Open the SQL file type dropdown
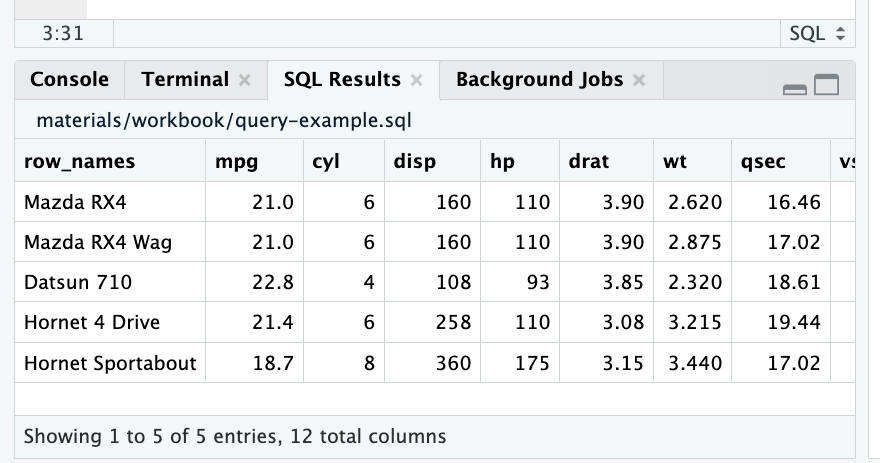Screen dimensions: 880x463 (816, 33)
